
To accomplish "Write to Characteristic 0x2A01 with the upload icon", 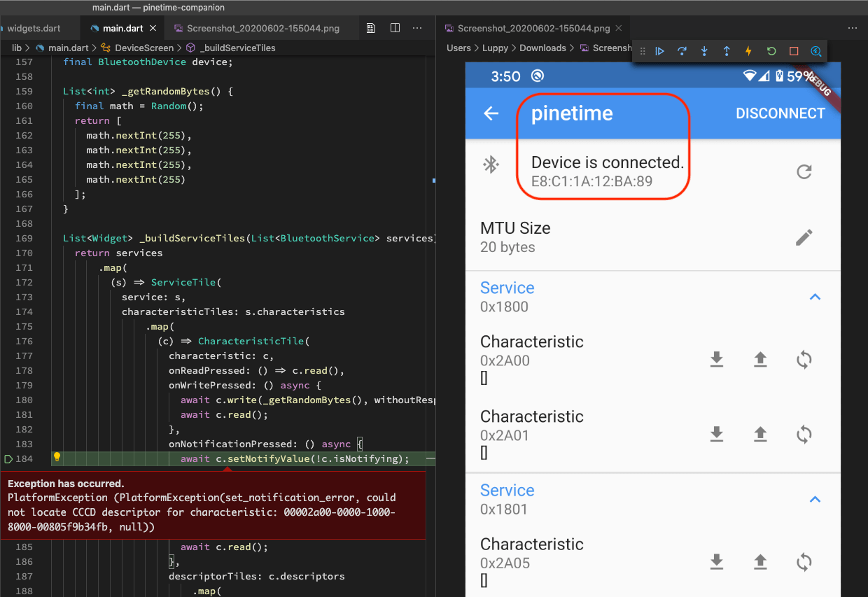I will [x=760, y=434].
